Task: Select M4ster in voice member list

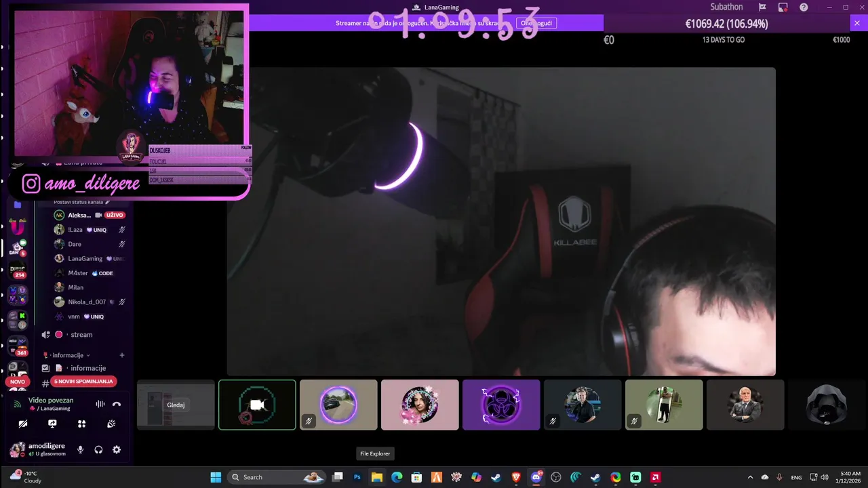Action: (90, 273)
